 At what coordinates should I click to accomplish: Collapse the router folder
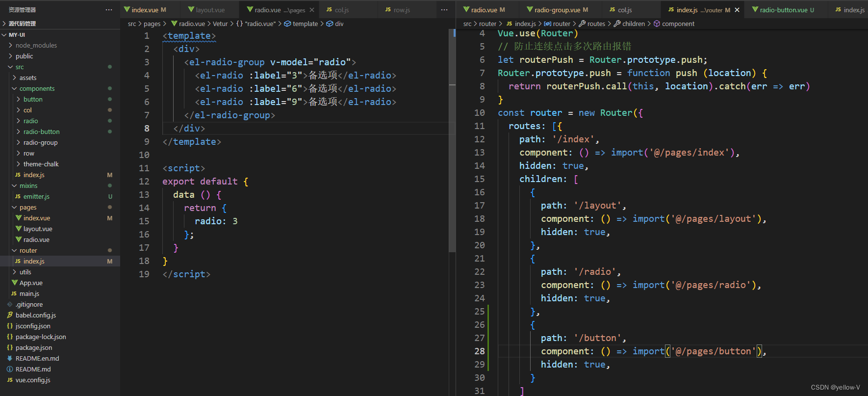click(15, 250)
